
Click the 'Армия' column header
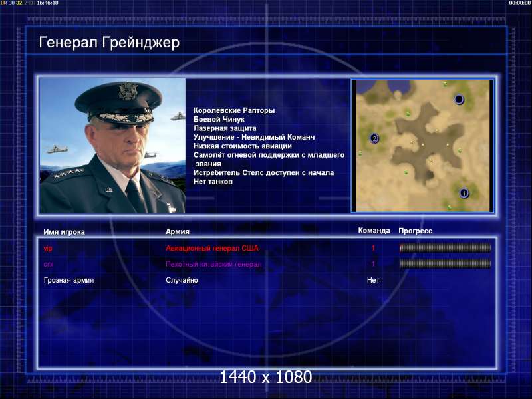[x=178, y=231]
